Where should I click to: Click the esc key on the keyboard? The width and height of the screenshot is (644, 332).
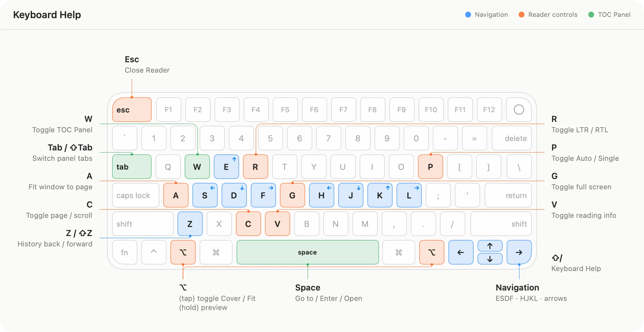(132, 110)
